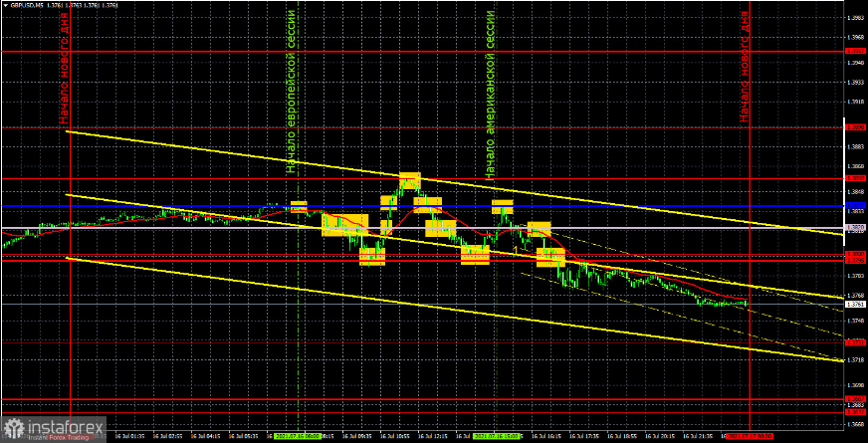
Task: Select the topmost yellow signal box at price peak
Action: coord(410,180)
